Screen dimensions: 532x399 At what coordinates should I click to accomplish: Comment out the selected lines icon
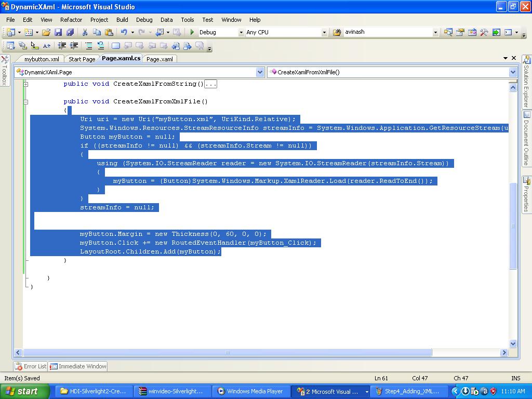pos(88,46)
